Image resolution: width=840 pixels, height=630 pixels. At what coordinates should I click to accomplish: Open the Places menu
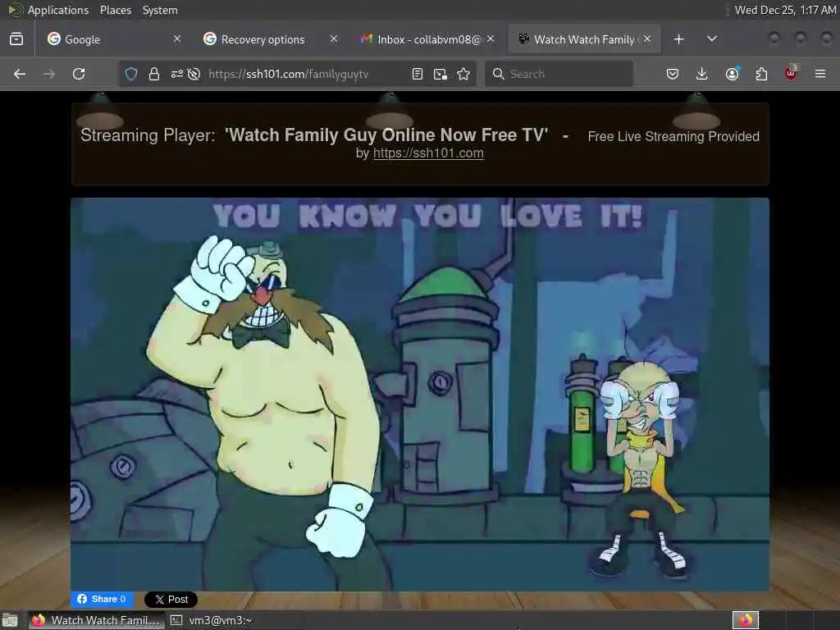tap(116, 10)
